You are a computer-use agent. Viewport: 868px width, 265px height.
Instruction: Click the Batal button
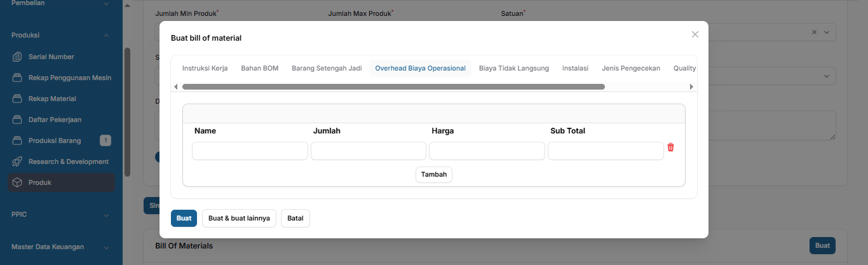pyautogui.click(x=295, y=218)
